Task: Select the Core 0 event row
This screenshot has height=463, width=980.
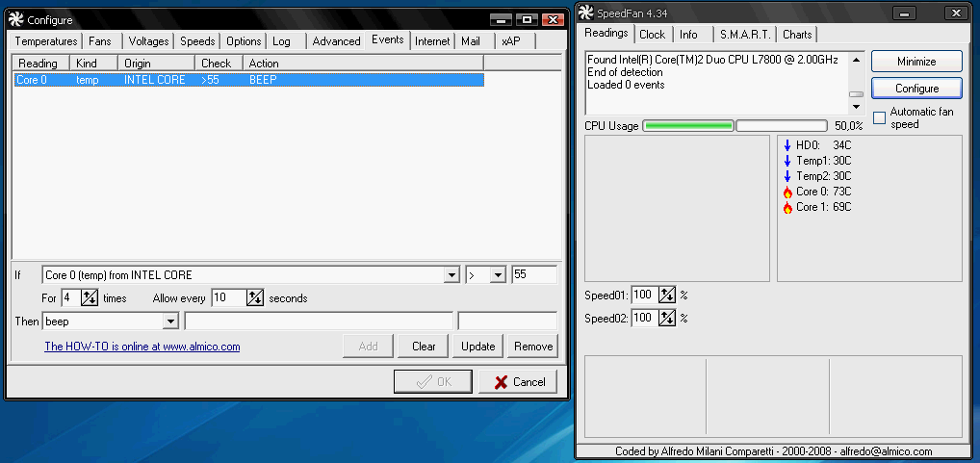Action: 248,80
